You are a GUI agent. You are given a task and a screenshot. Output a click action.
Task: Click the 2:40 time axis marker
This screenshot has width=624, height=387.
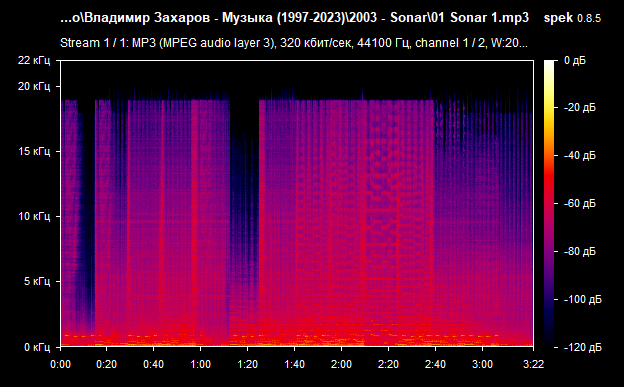[435, 364]
